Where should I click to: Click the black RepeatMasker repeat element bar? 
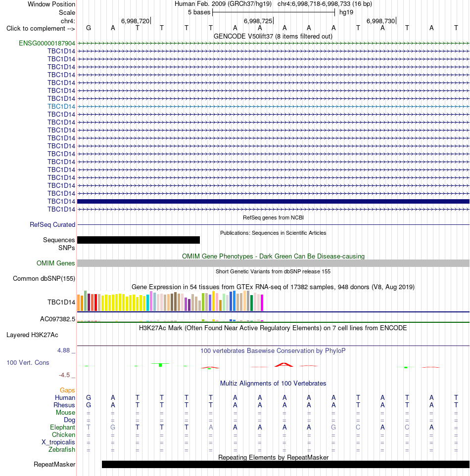285,465
